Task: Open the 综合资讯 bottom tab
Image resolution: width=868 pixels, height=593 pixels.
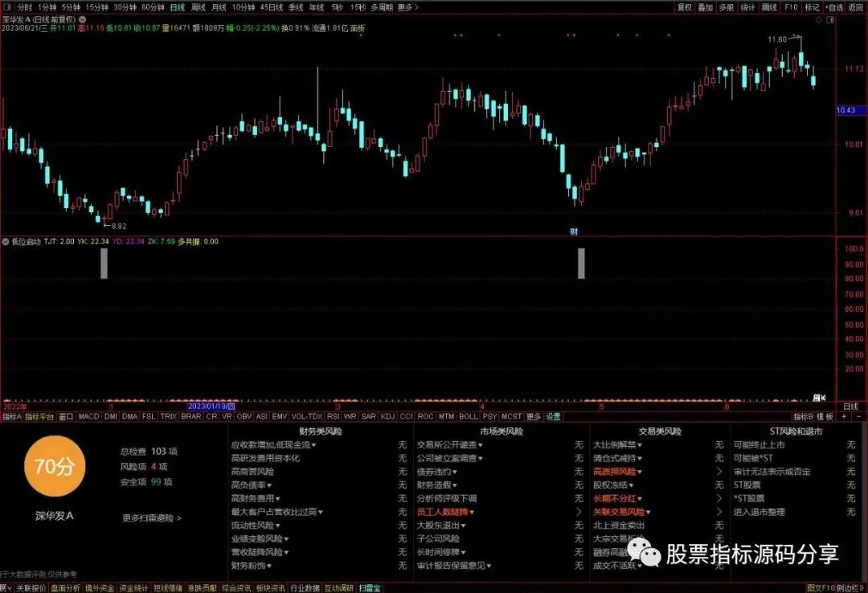Action: pos(236,588)
